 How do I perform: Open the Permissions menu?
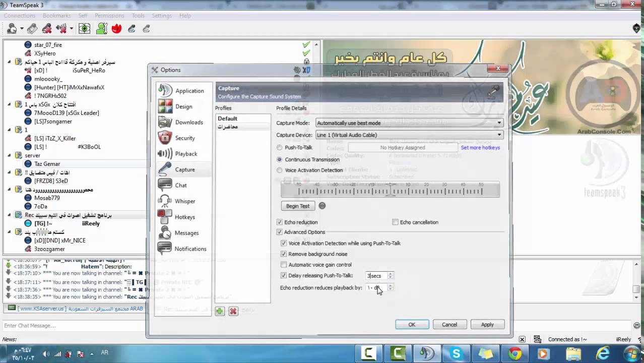(x=109, y=16)
